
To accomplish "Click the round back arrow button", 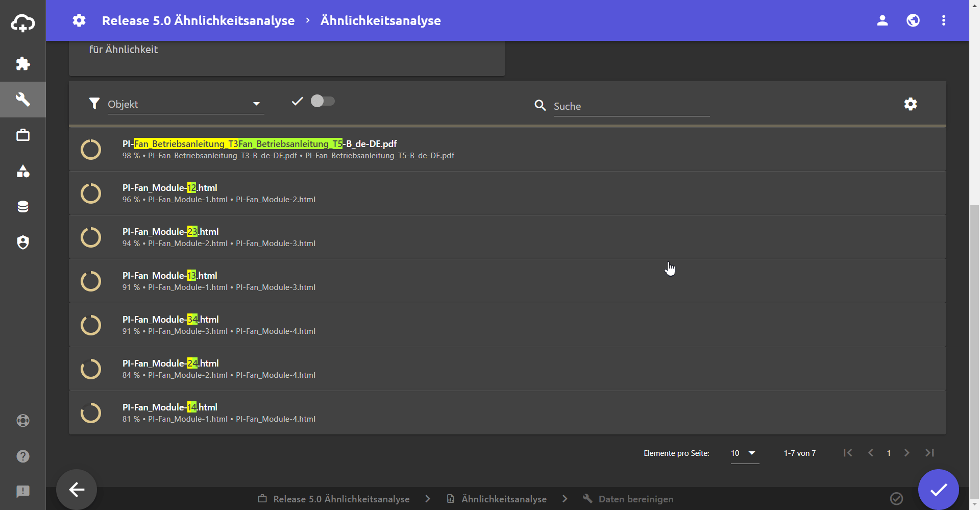I will 77,490.
